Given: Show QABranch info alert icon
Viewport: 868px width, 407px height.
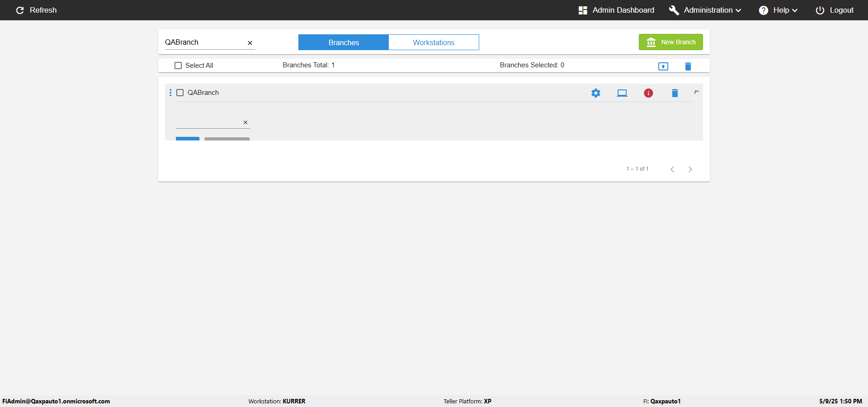Looking at the screenshot, I should pyautogui.click(x=648, y=93).
